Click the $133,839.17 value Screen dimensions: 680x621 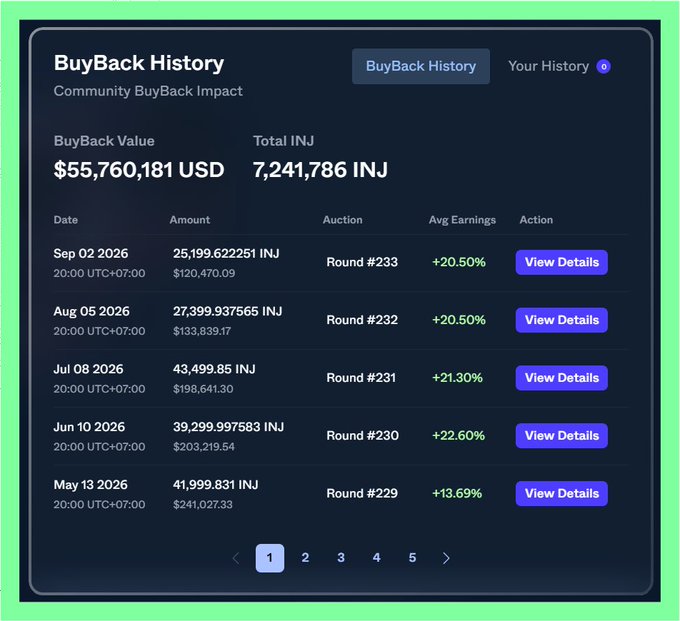tap(202, 331)
